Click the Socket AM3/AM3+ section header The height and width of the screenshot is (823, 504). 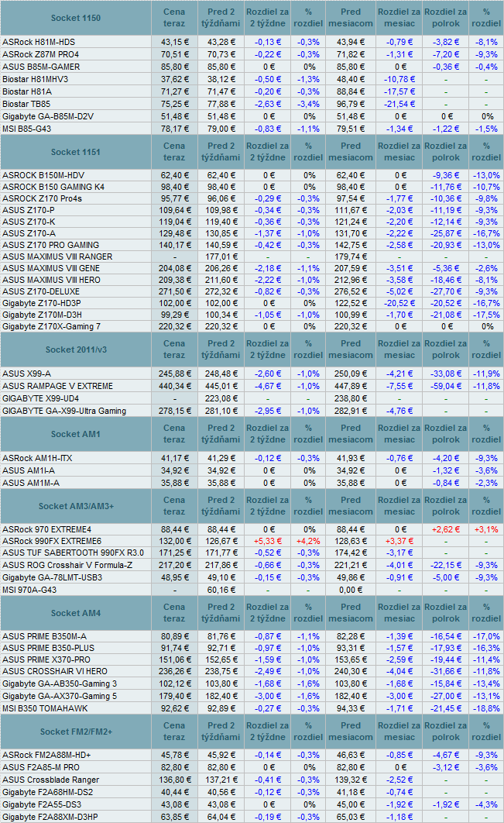coord(76,506)
